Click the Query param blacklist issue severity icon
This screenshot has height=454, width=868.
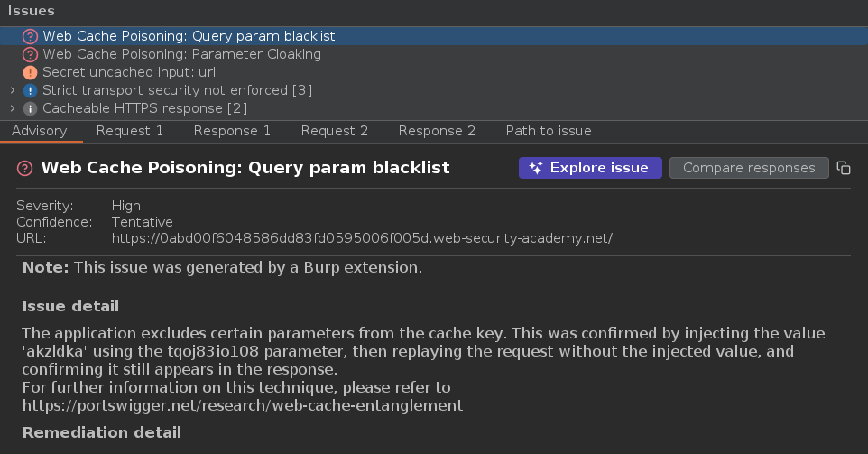click(30, 36)
